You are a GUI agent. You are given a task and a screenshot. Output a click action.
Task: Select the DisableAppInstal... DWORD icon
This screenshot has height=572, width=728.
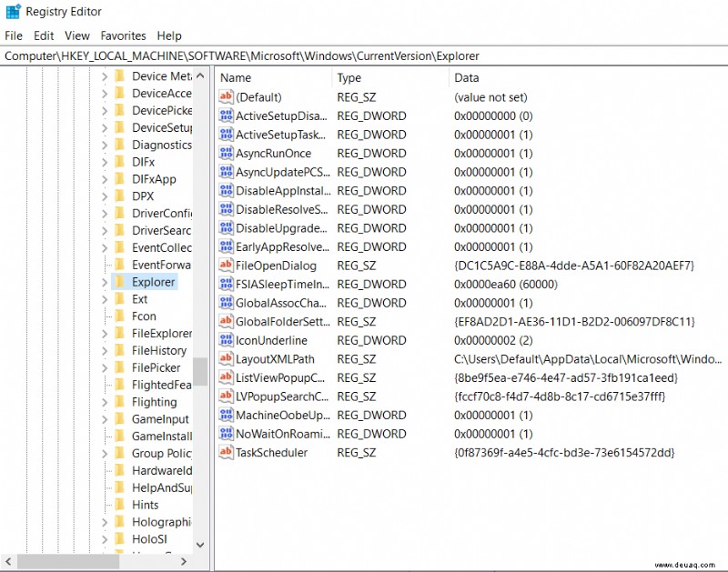tap(226, 190)
